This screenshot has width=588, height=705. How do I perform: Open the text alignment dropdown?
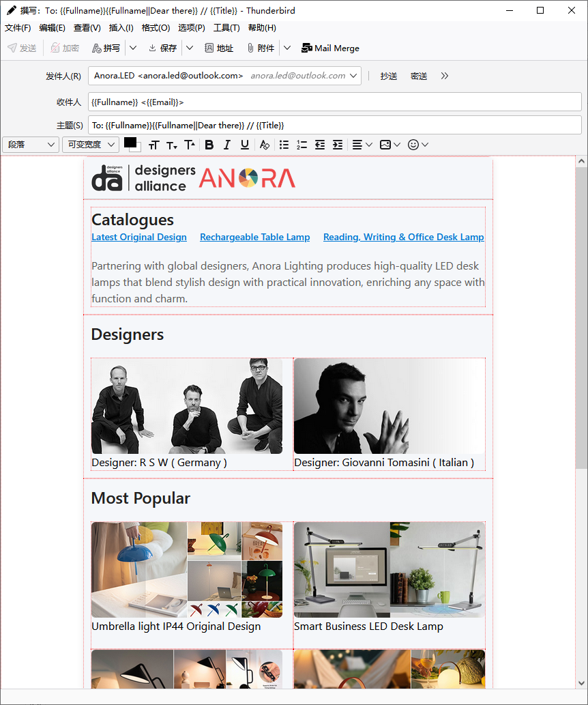(362, 145)
